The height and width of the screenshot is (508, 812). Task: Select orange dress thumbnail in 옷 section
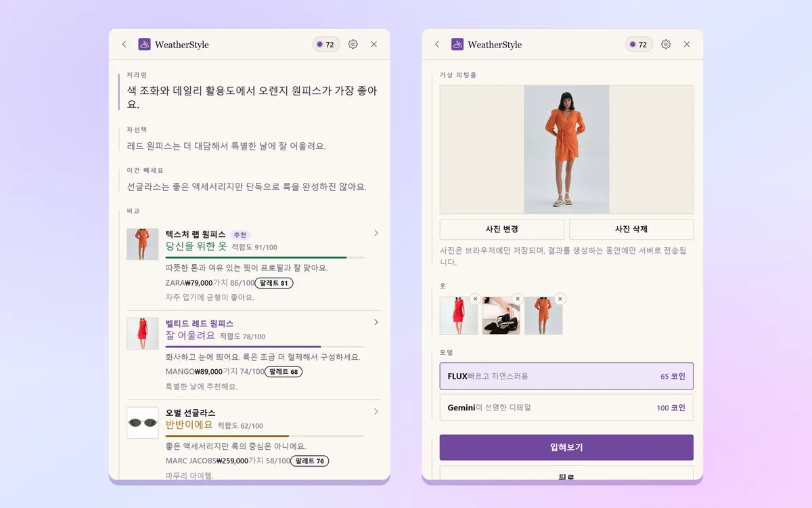[543, 316]
